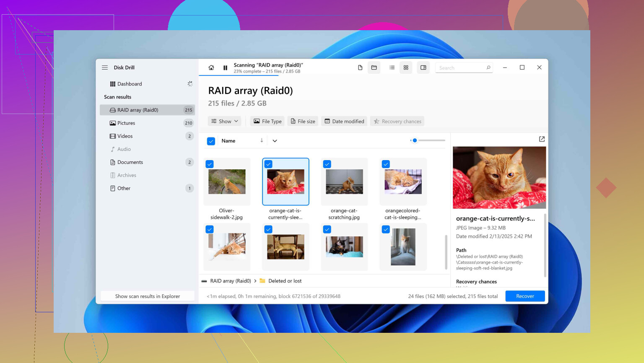Uncheck the orange-cat-scratching.jpg checkbox
Viewport: 644px width, 363px height.
tap(327, 164)
